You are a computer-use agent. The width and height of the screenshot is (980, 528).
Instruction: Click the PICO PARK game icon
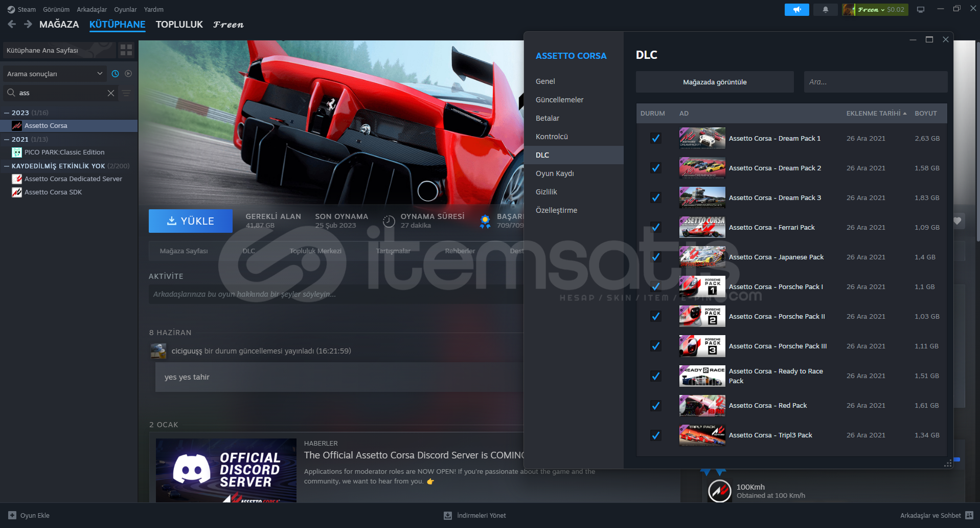point(17,152)
